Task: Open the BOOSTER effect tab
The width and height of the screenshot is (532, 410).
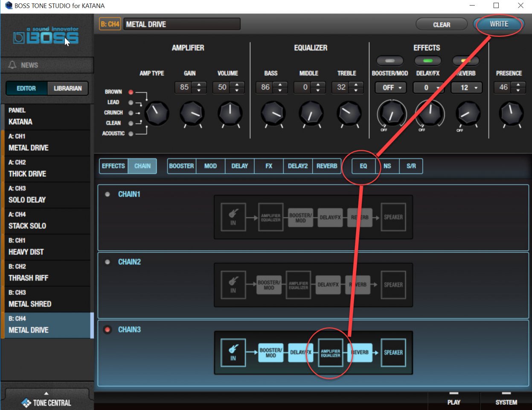Action: click(182, 166)
